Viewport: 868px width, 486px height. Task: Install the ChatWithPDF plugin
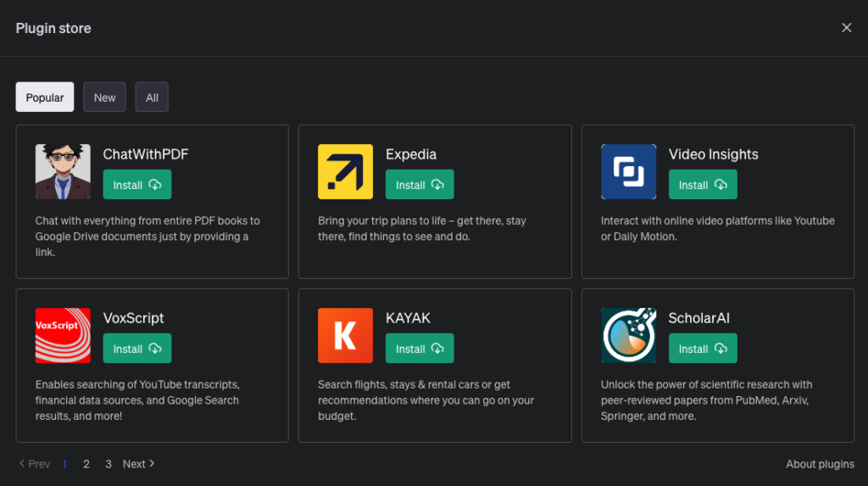(137, 185)
